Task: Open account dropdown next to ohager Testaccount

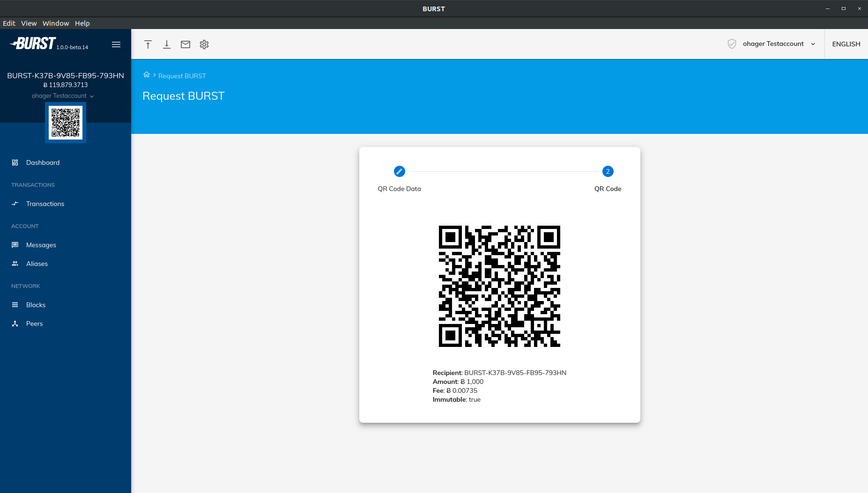Action: point(813,44)
